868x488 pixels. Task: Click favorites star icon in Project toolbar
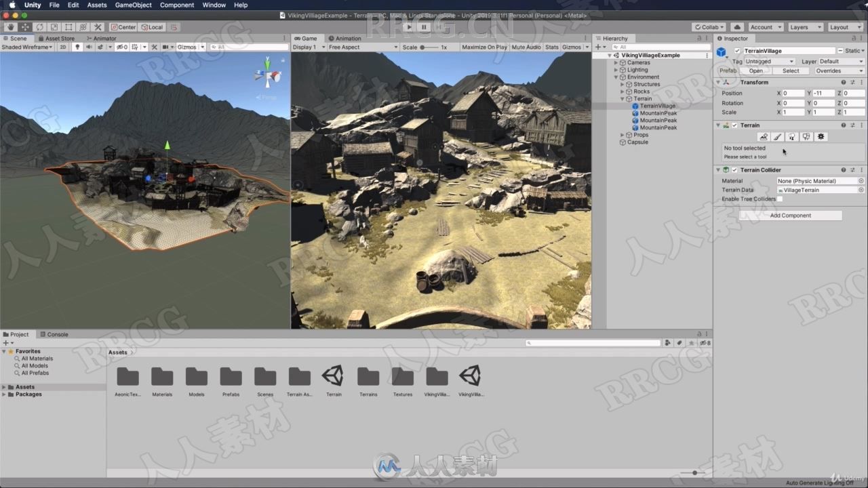692,343
